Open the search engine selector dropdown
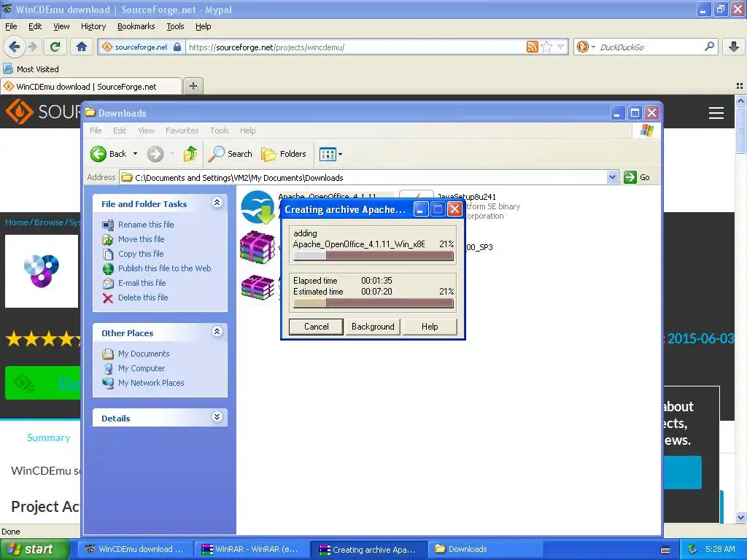747x560 pixels. pyautogui.click(x=593, y=47)
